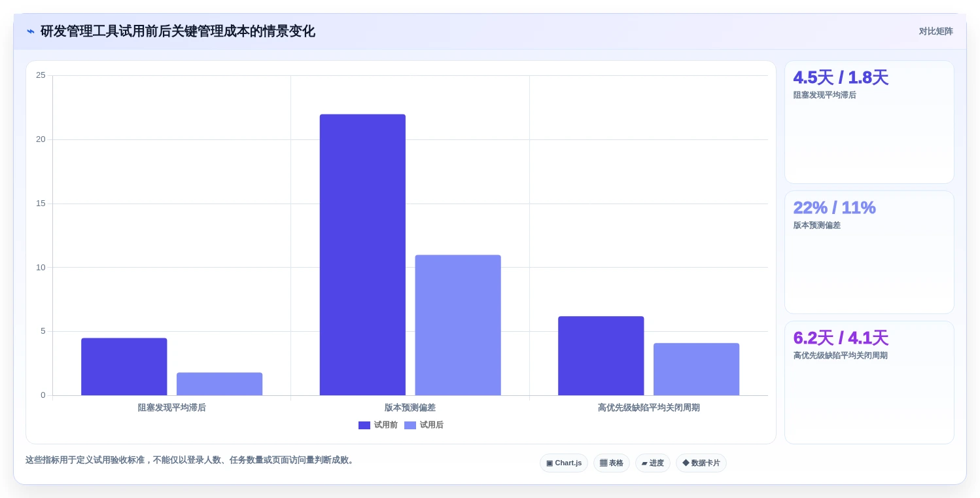Click the y-axis value 20

coord(41,139)
